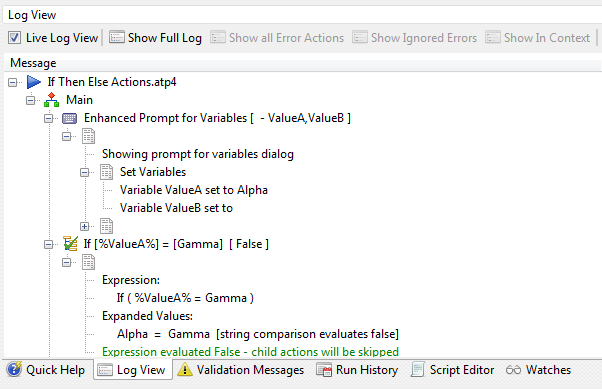Click the Main flowchart icon
Screen dimensions: 602x389
51,100
